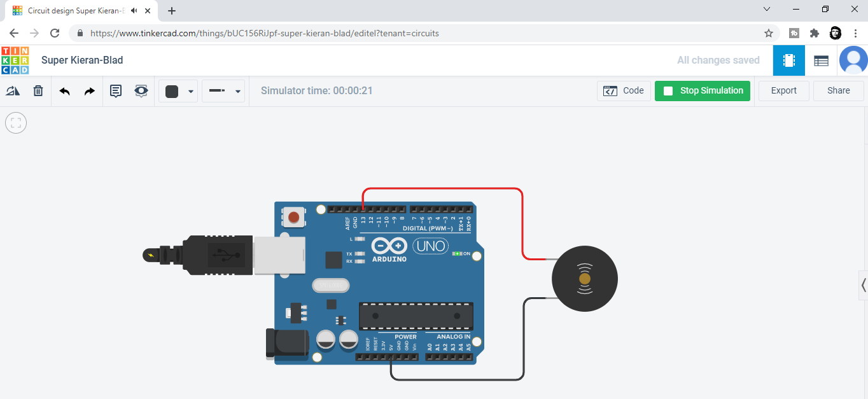868x399 pixels.
Task: Click the All changes saved status
Action: click(718, 60)
